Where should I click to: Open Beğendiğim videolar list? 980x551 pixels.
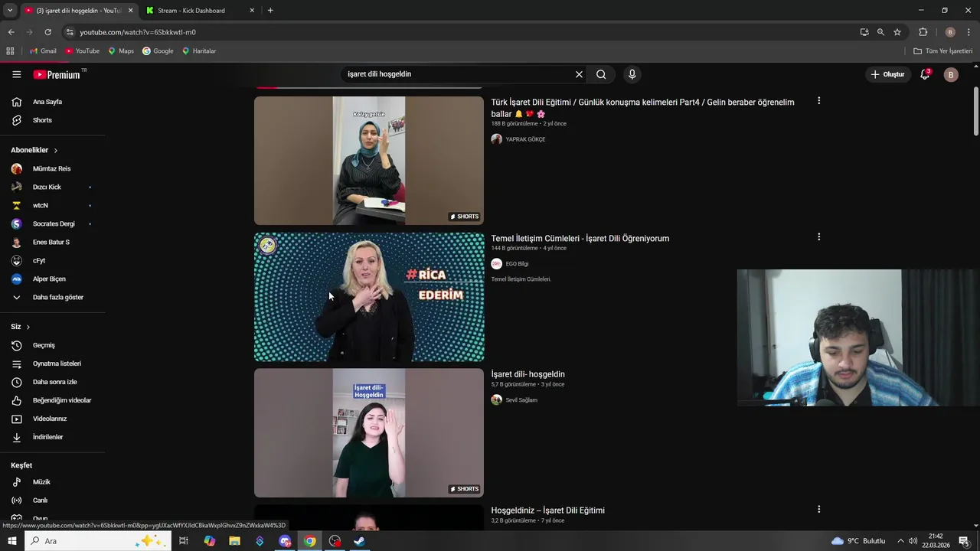pos(62,400)
